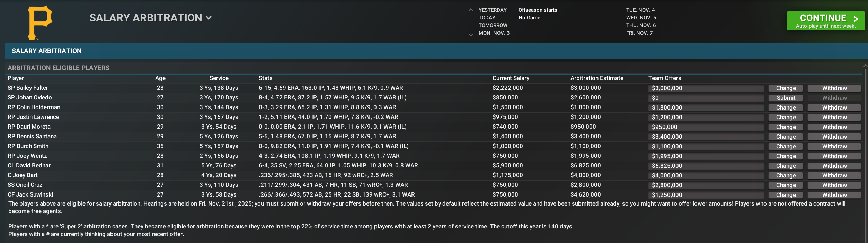Screen dimensions: 868x243
Task: Submit the offer for Johan Oviedo
Action: pyautogui.click(x=786, y=98)
